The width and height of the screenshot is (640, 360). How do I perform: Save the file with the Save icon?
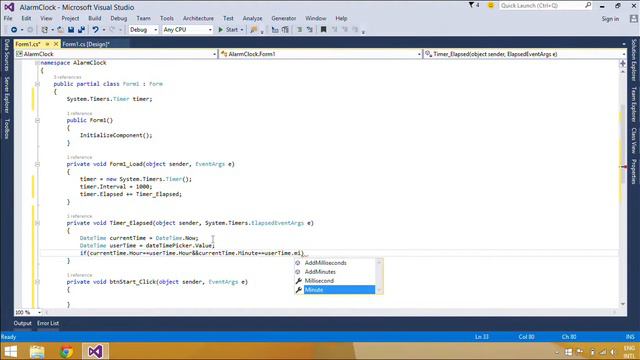click(x=71, y=30)
